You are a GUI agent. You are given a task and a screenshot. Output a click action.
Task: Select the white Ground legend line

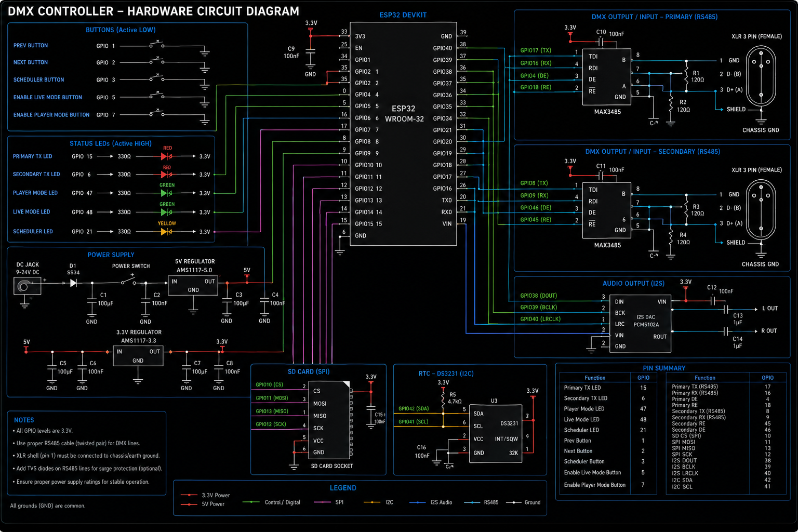click(x=514, y=502)
